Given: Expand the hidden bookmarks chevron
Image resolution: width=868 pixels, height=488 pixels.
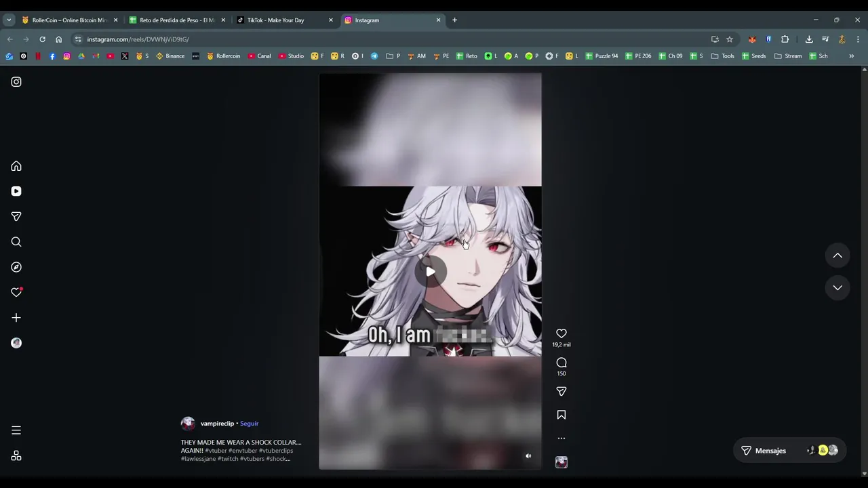Looking at the screenshot, I should point(851,56).
